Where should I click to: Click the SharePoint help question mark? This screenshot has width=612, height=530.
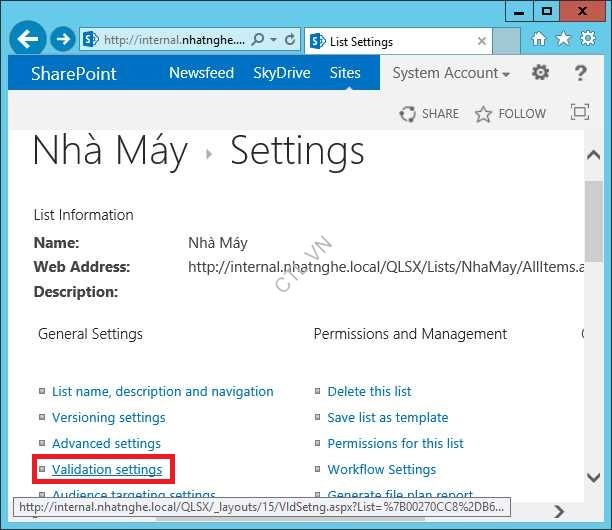(580, 73)
